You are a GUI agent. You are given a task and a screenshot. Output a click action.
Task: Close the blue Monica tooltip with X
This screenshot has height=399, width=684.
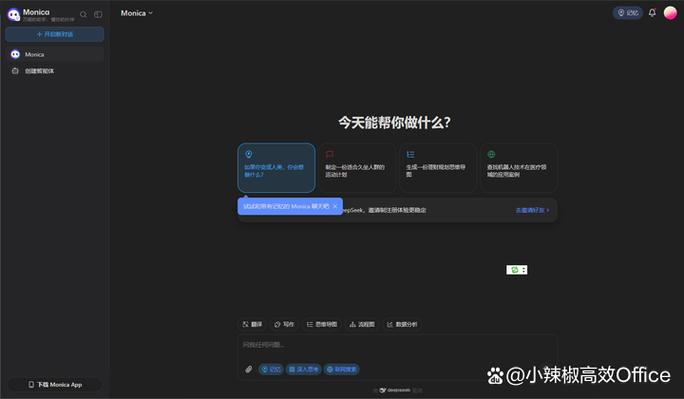(x=335, y=206)
